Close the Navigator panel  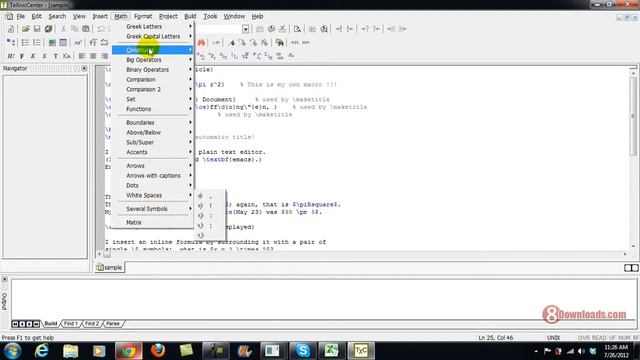[x=84, y=69]
